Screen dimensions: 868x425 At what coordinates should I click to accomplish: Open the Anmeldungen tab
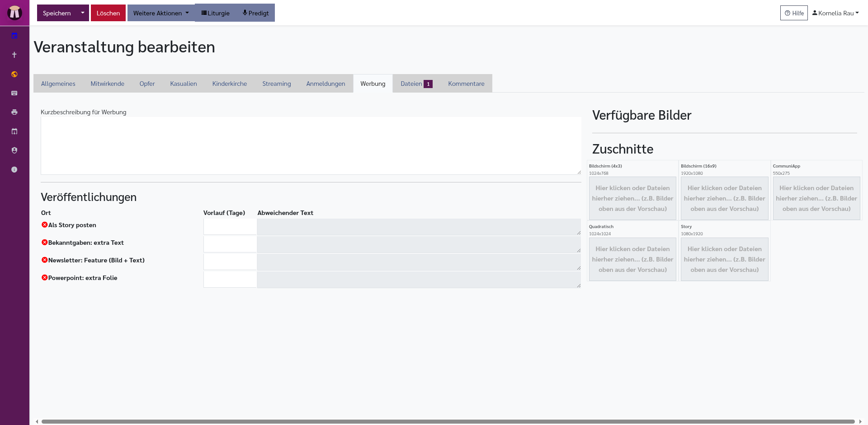(326, 84)
